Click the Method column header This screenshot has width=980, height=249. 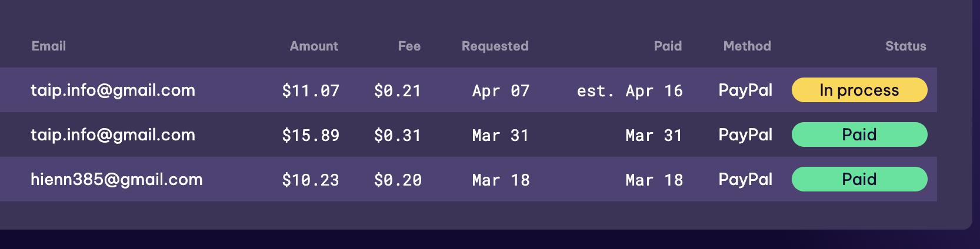tap(747, 46)
